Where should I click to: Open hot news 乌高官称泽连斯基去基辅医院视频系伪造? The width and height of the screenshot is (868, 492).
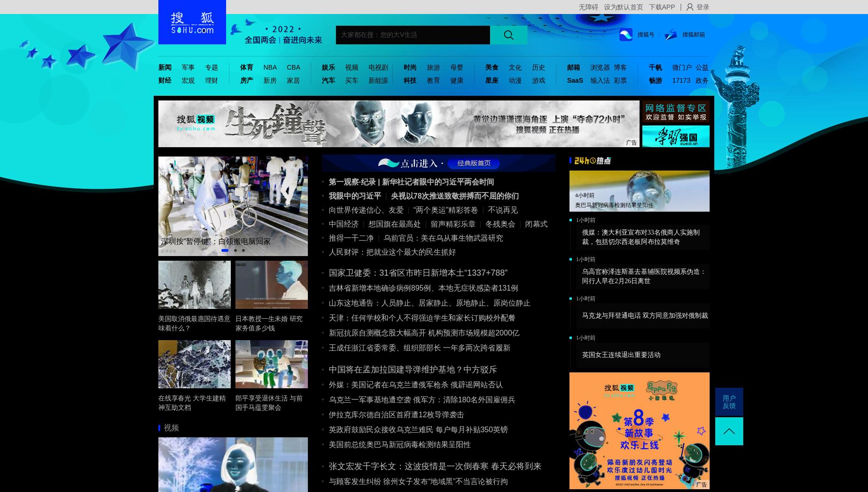pyautogui.click(x=643, y=276)
